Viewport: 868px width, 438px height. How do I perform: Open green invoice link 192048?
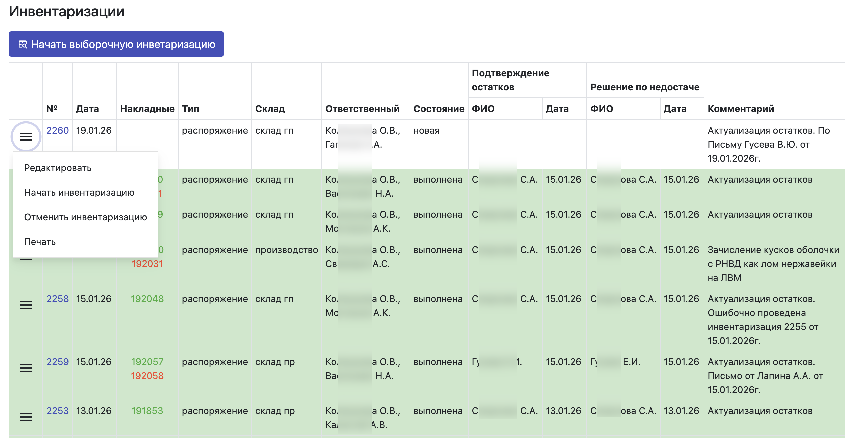pos(147,299)
